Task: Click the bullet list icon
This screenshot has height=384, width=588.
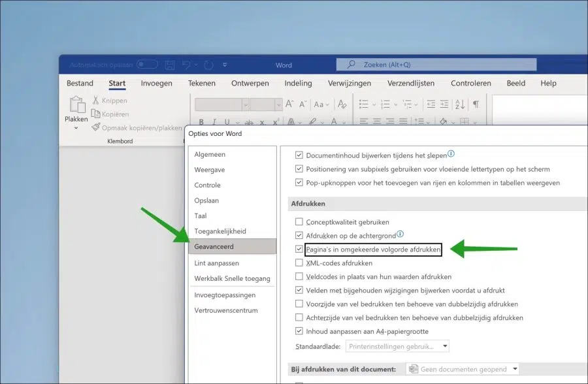Action: (363, 104)
